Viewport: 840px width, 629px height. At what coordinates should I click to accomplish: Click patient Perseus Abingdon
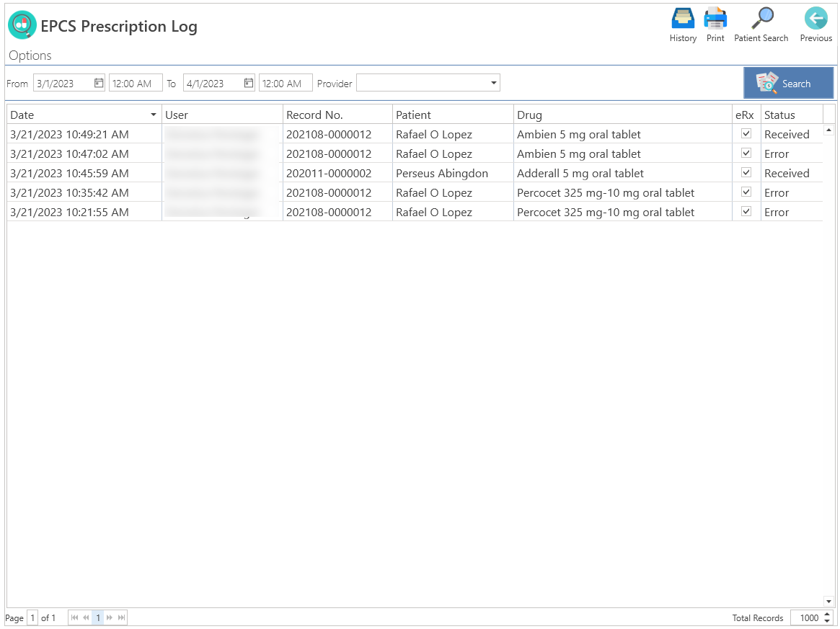click(442, 174)
